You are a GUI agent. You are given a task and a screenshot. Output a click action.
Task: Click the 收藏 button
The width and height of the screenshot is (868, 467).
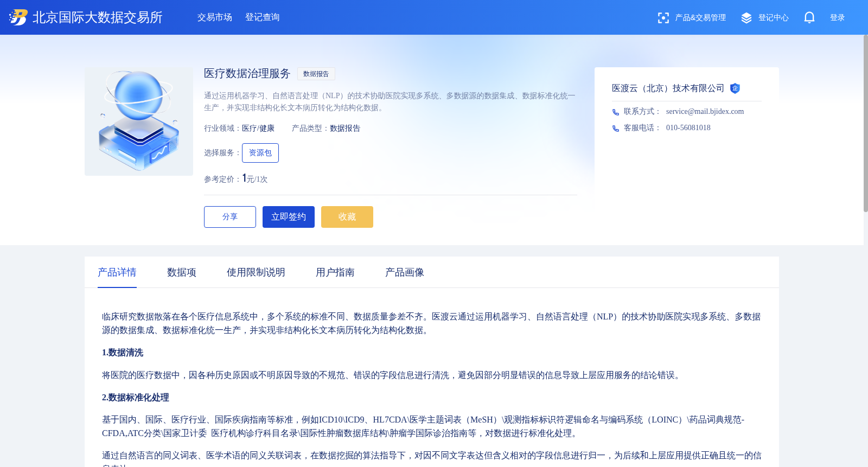tap(347, 217)
